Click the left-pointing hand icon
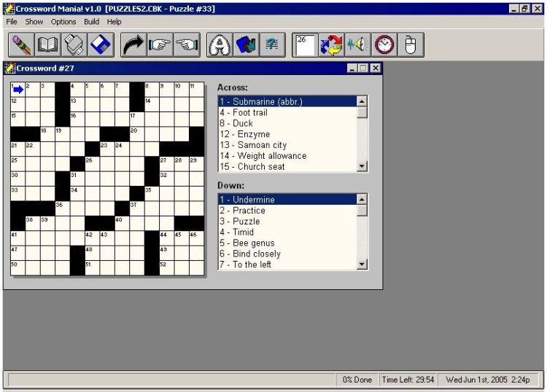The height and width of the screenshot is (392, 547). coord(186,45)
